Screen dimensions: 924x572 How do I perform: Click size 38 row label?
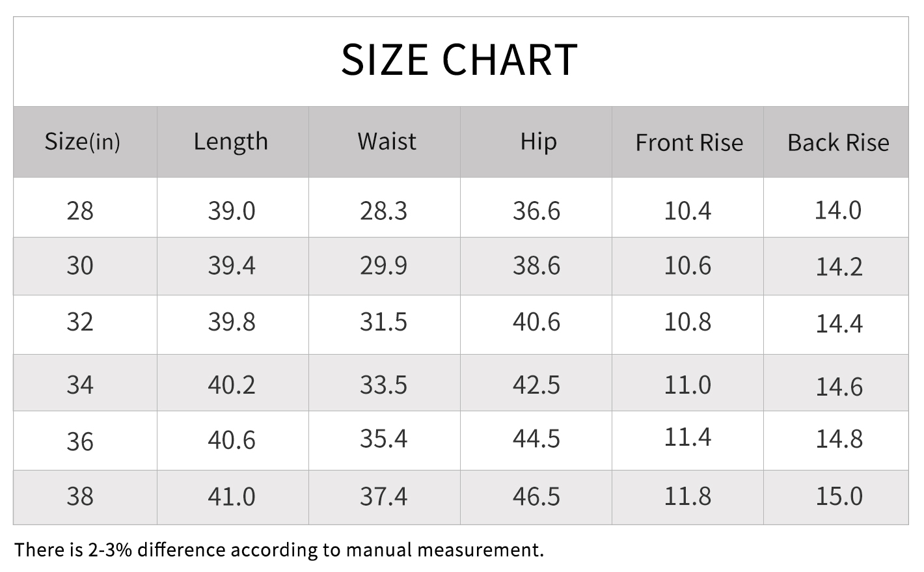pos(80,497)
